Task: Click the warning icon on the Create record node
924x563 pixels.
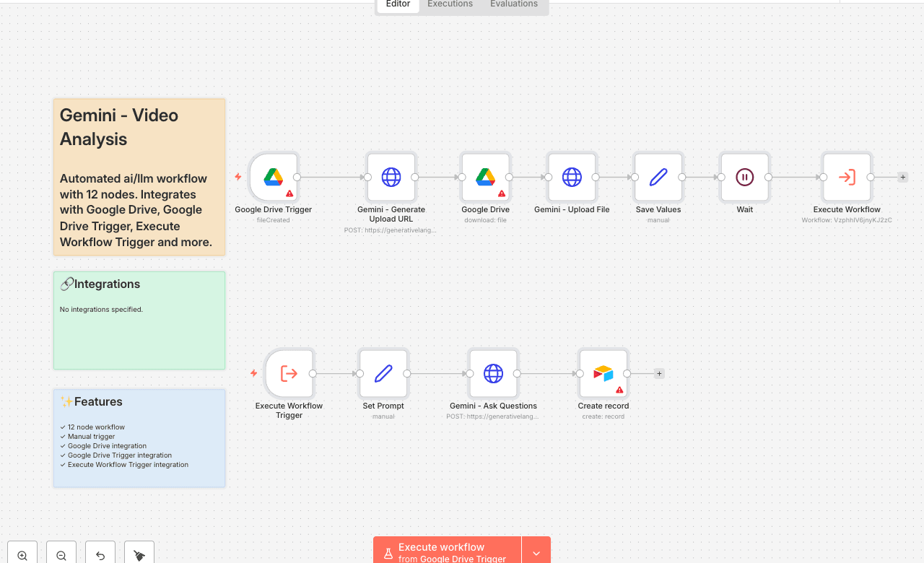Action: click(x=619, y=390)
